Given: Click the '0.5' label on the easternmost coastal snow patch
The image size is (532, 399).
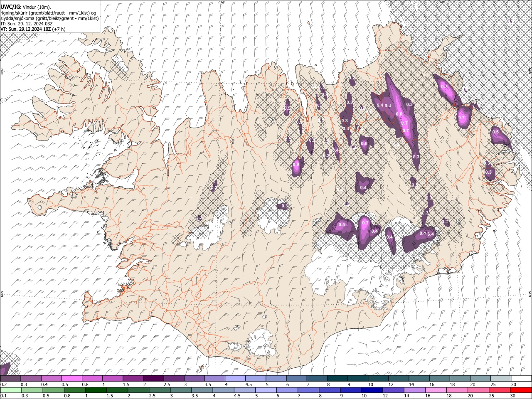Looking at the screenshot, I should pyautogui.click(x=495, y=132).
